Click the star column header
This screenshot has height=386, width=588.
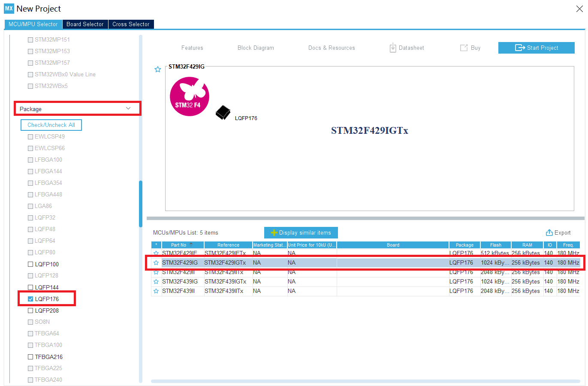click(156, 245)
